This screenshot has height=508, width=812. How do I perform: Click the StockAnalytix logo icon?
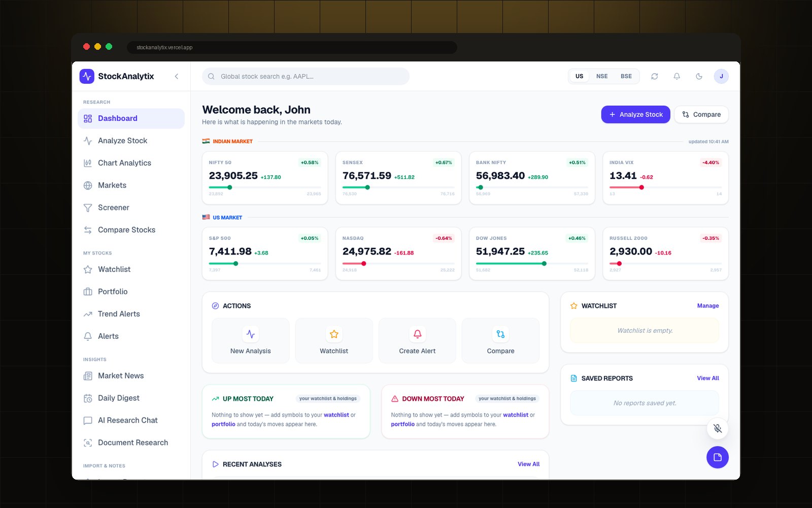point(87,76)
